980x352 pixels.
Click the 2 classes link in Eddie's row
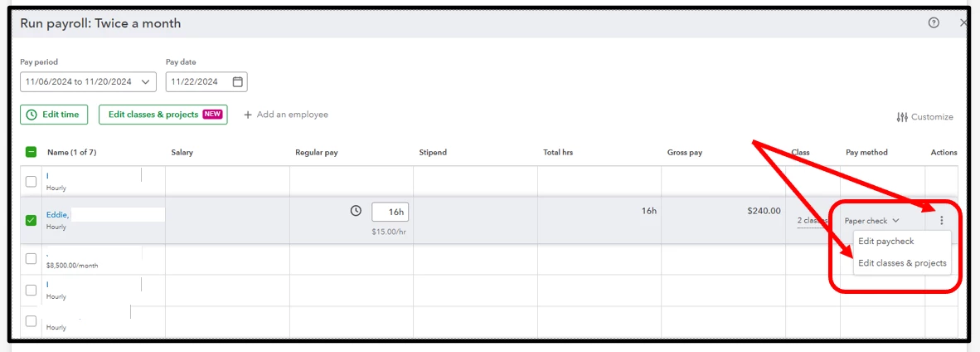[x=813, y=221]
